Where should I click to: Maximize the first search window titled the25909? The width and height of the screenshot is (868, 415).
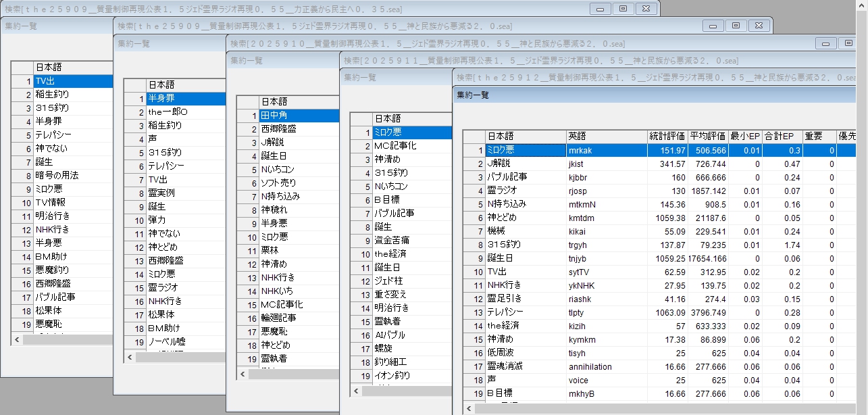click(x=623, y=9)
